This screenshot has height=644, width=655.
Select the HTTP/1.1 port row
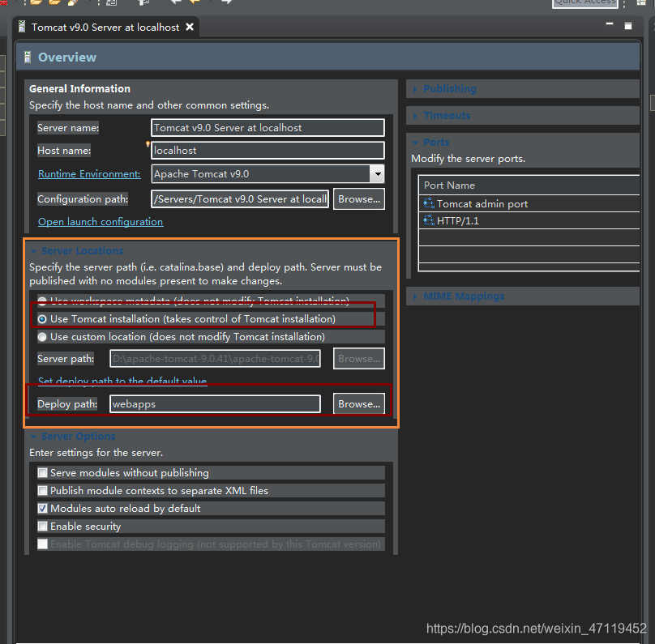click(529, 220)
